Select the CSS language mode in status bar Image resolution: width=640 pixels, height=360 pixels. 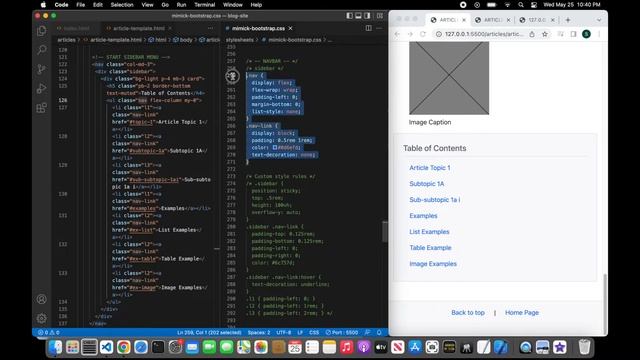[x=314, y=332]
